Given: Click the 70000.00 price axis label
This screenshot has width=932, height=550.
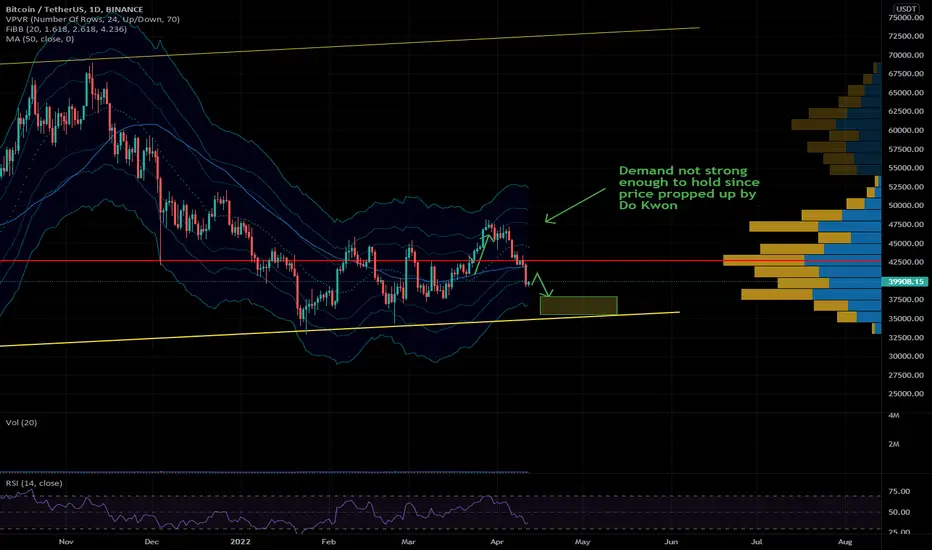Looking at the screenshot, I should [x=906, y=55].
